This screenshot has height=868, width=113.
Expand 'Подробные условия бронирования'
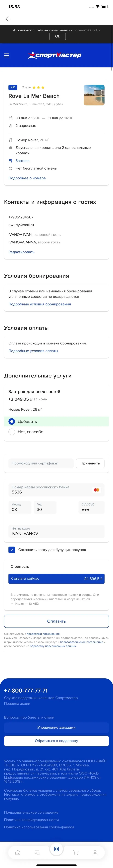click(x=40, y=304)
